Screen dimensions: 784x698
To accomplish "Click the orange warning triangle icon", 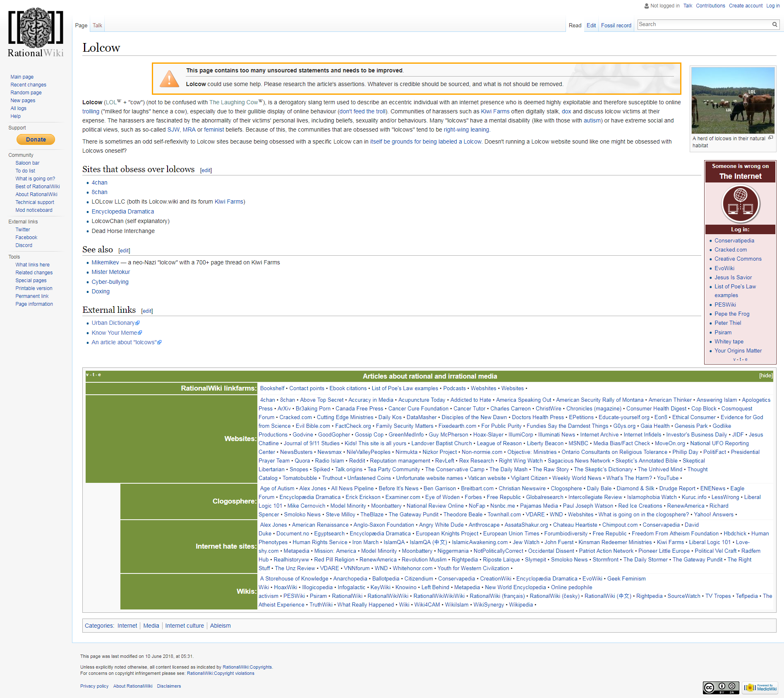I will [x=169, y=79].
